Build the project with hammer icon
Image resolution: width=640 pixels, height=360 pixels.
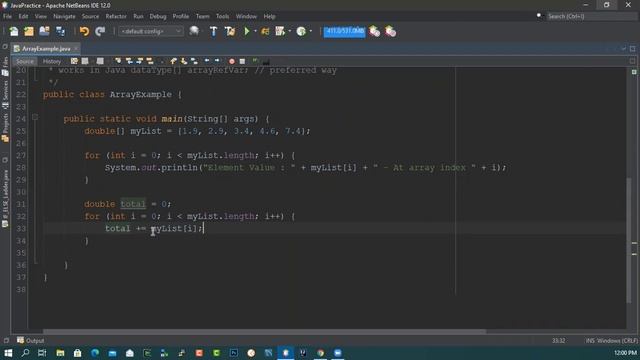coord(213,31)
